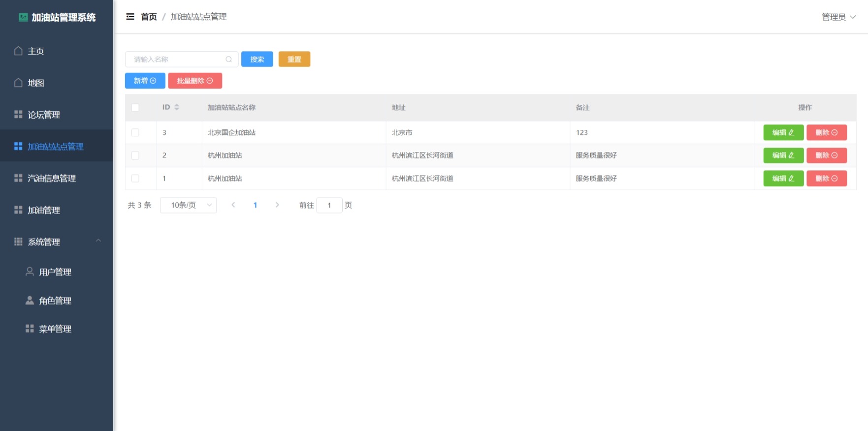Edit the 北京国企加油站 row

click(783, 133)
